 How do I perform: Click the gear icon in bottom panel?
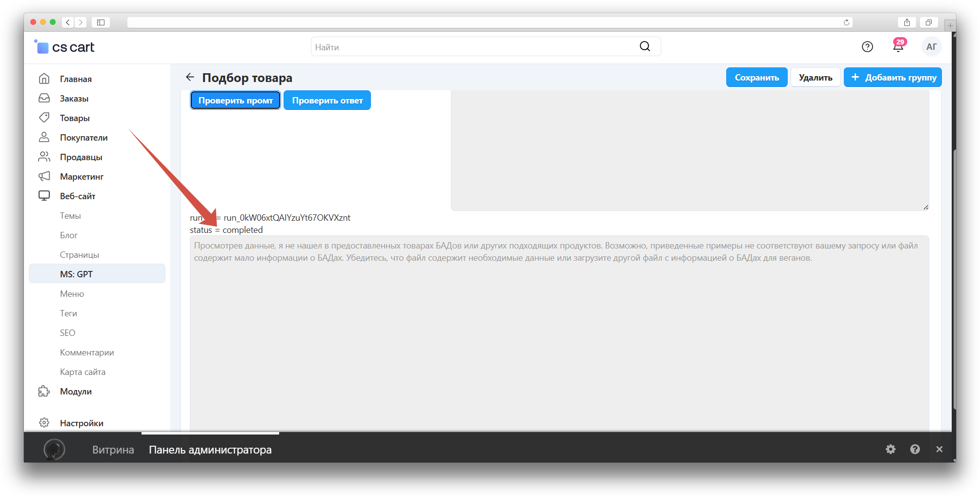pos(891,449)
